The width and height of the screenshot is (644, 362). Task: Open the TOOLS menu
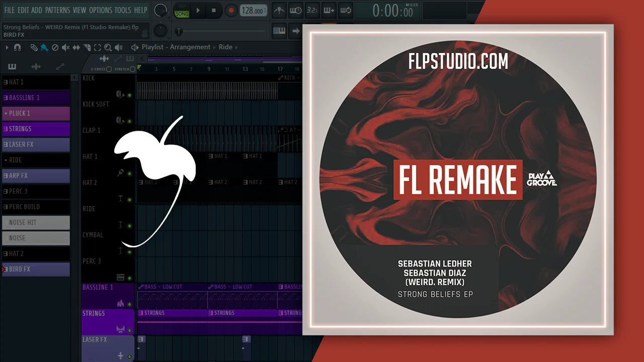(123, 10)
